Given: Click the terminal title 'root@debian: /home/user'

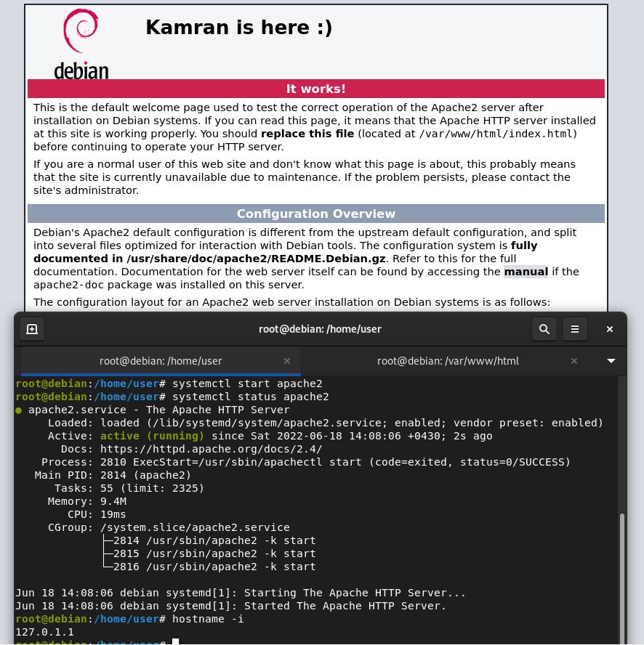Looking at the screenshot, I should 320,329.
